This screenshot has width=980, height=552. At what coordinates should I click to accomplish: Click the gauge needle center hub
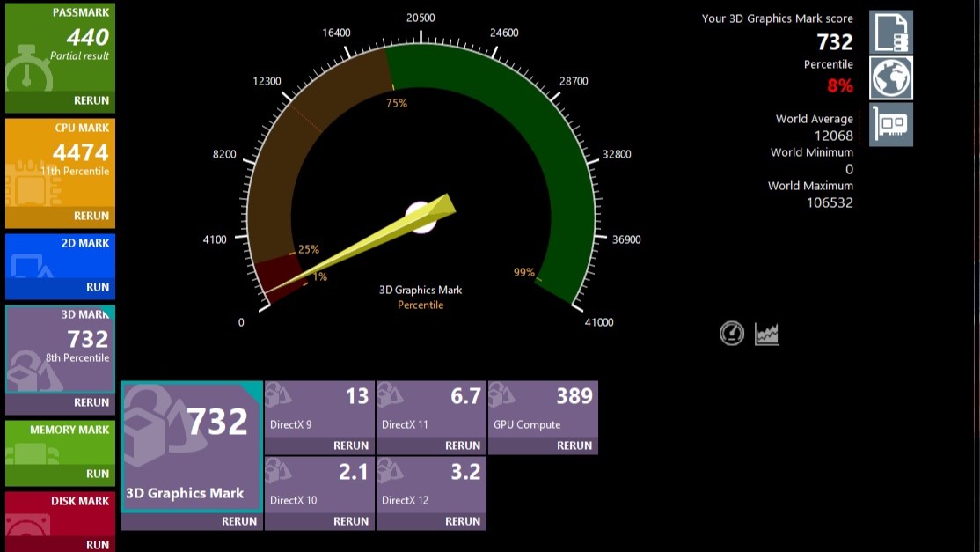(421, 217)
